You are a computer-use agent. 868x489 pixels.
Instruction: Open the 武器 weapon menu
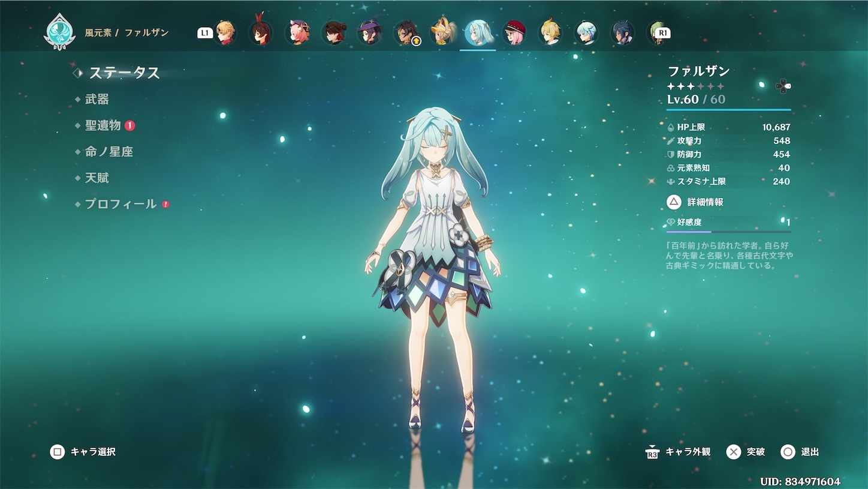point(97,99)
